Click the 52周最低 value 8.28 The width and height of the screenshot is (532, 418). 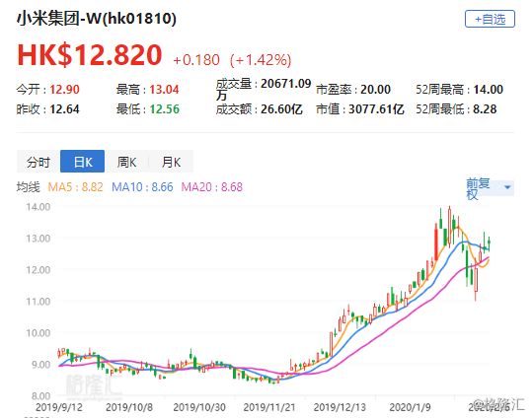(485, 109)
